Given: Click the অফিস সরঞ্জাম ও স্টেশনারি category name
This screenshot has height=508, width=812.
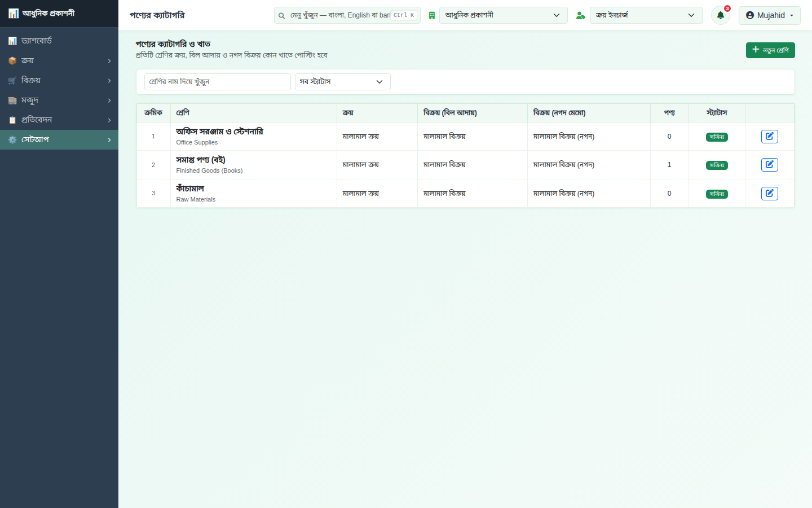Looking at the screenshot, I should coord(219,132).
